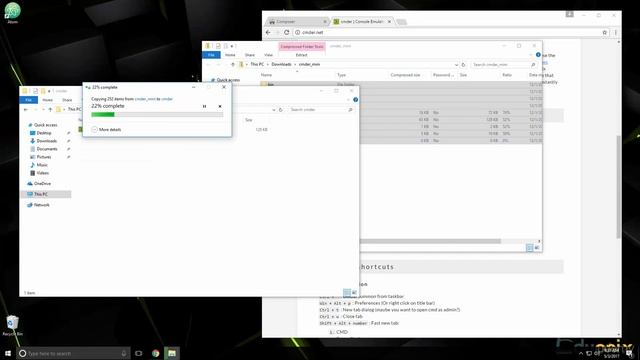
Task: Close the Composer tab in Chrome
Action: click(325, 22)
